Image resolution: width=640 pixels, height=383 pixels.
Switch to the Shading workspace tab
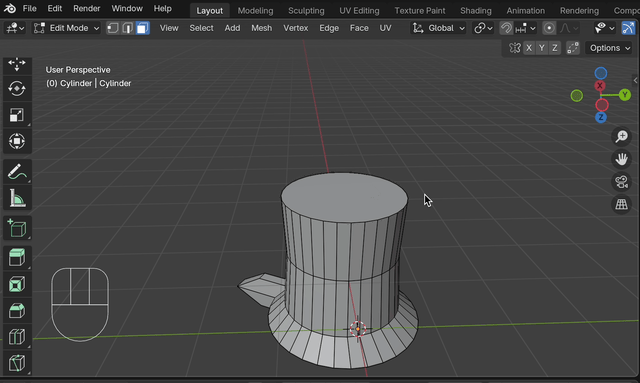point(476,11)
